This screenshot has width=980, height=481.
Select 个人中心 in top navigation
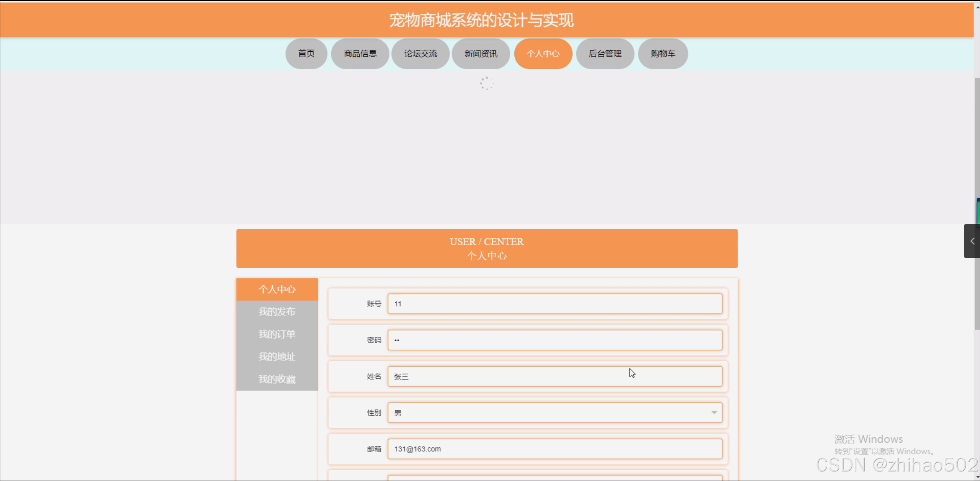543,54
